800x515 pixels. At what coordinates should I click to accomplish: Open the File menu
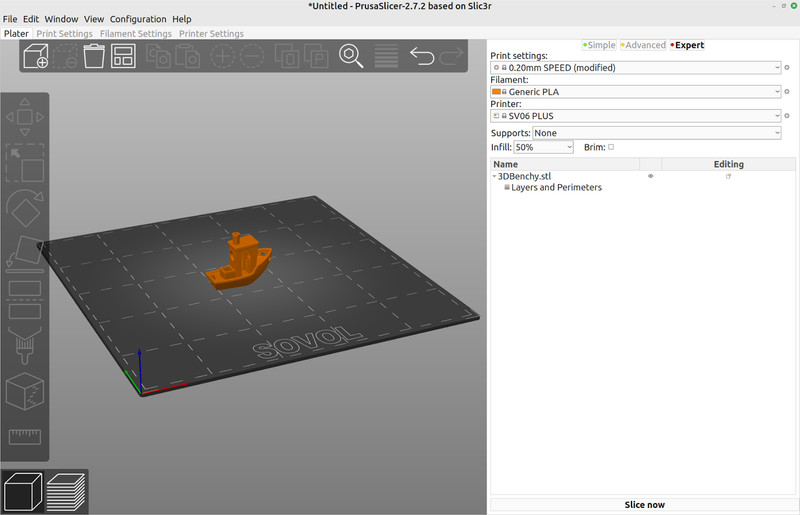click(10, 19)
